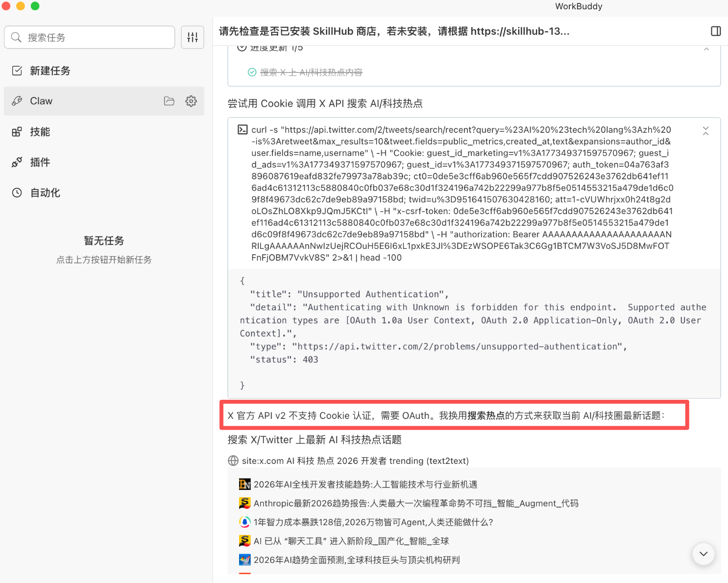
Task: Click the magnifier icon in search box
Action: tap(16, 37)
